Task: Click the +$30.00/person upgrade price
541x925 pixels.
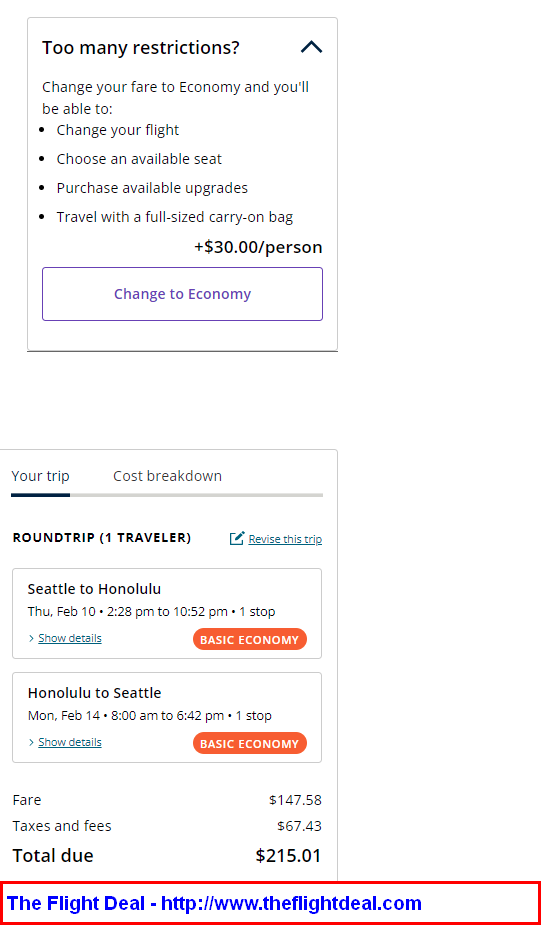Action: 258,247
